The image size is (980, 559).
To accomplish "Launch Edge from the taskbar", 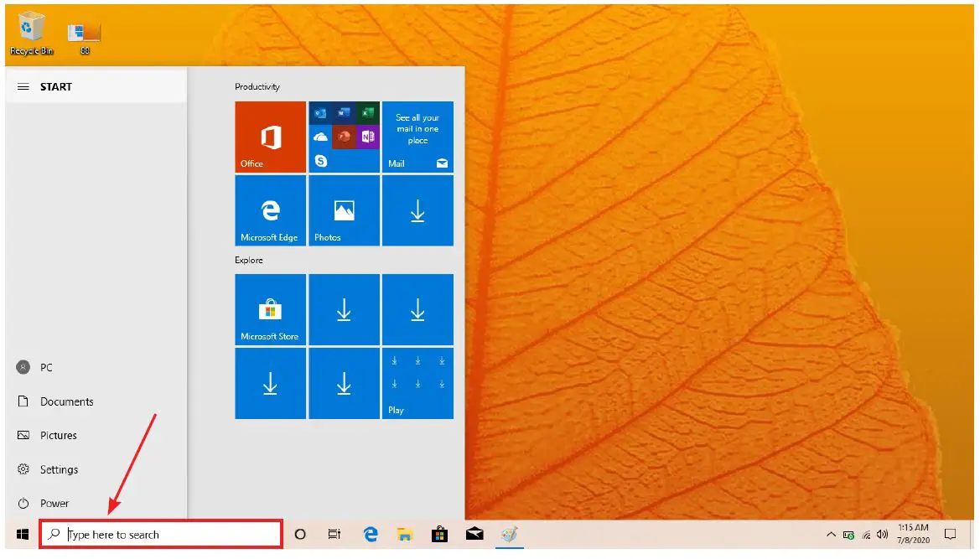I will pos(371,535).
